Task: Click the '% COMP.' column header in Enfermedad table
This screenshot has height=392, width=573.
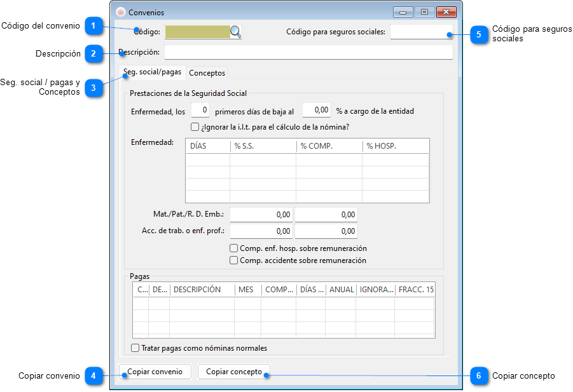Action: [x=328, y=146]
